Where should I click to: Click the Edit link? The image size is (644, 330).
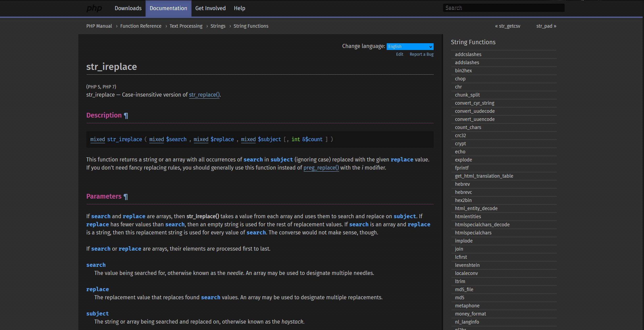click(400, 54)
